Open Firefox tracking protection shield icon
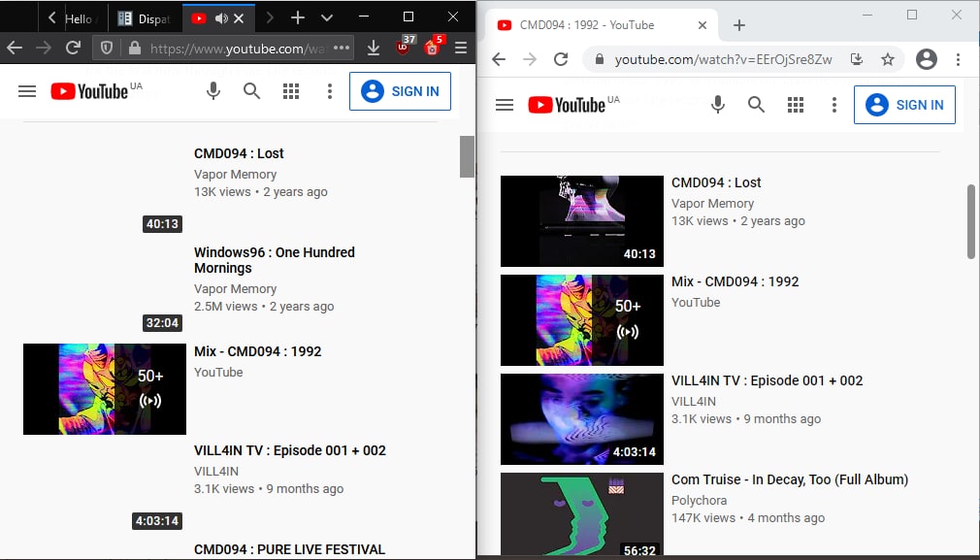This screenshot has width=980, height=560. tap(107, 48)
